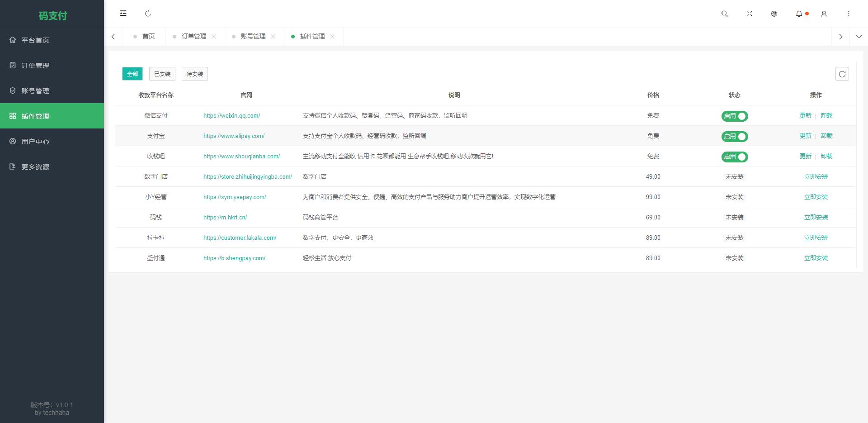Open the search icon in the header

point(724,14)
